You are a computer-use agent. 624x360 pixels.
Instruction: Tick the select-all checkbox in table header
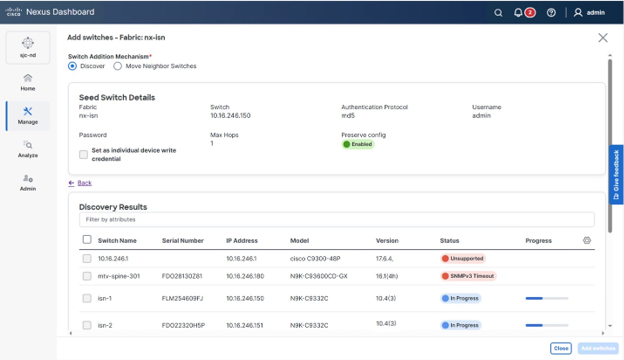coord(87,239)
